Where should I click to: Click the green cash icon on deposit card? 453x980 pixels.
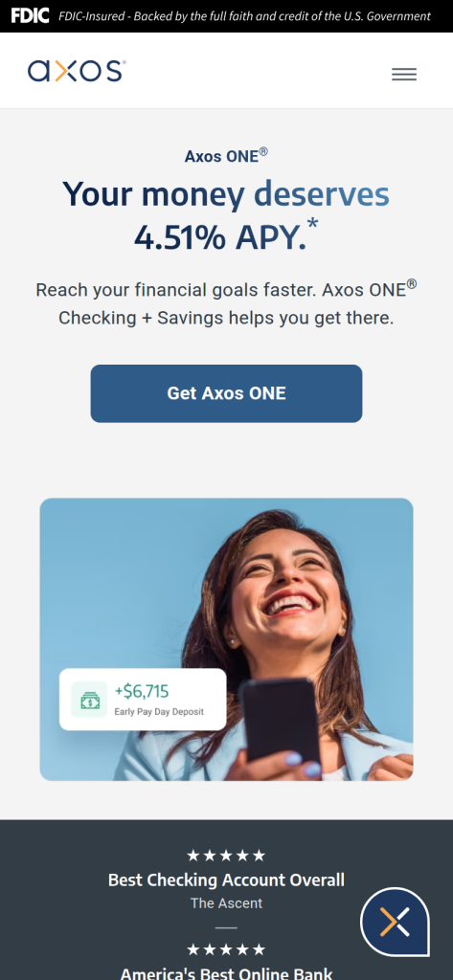point(89,700)
